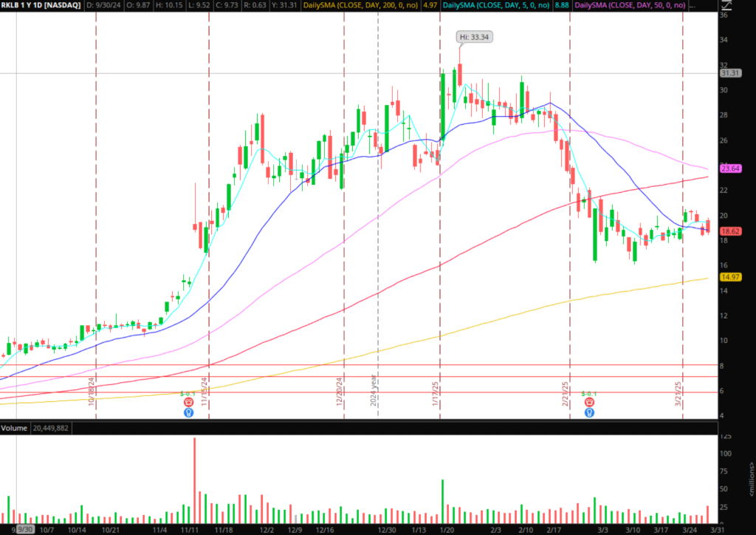756x535 pixels.
Task: Click the R: 0.63 range value
Action: (x=255, y=5)
